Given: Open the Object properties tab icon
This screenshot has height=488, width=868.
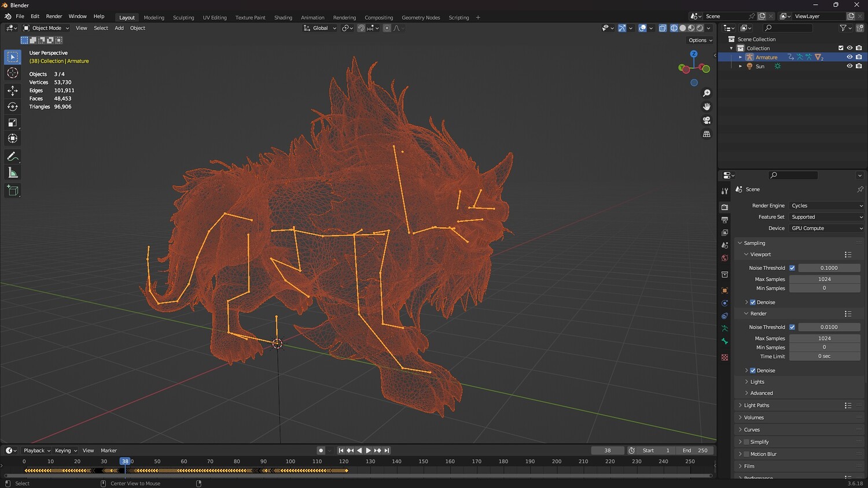Looking at the screenshot, I should tap(724, 290).
